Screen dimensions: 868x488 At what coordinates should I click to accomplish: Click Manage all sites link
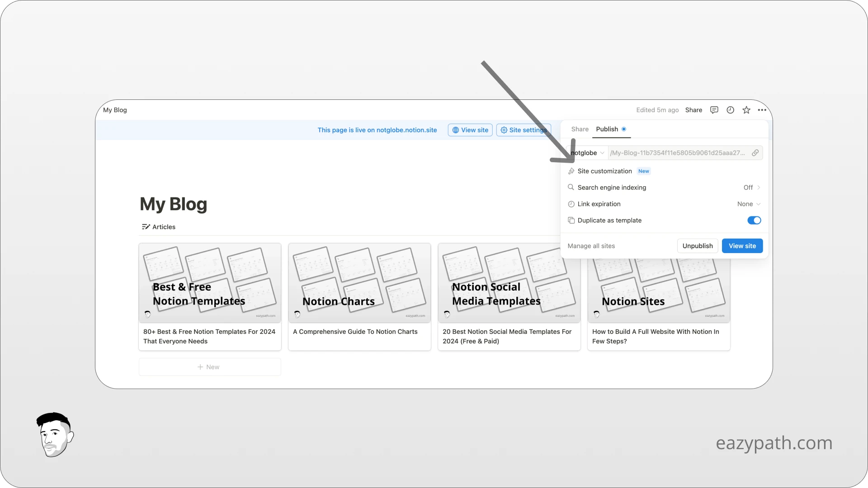[591, 246]
